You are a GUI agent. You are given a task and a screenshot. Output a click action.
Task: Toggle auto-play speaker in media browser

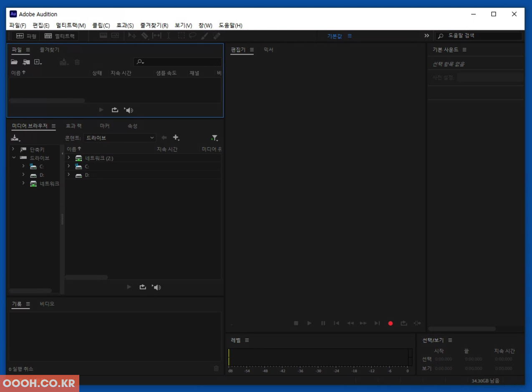pyautogui.click(x=156, y=287)
